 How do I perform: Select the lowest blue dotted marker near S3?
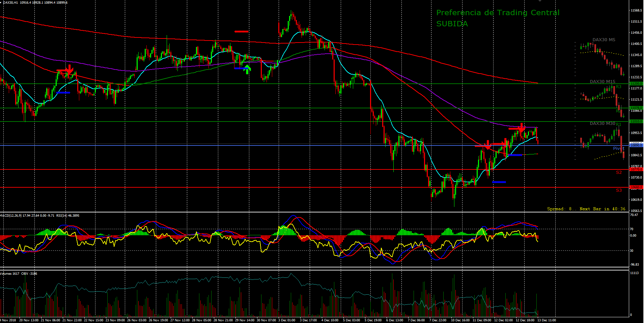(x=499, y=182)
